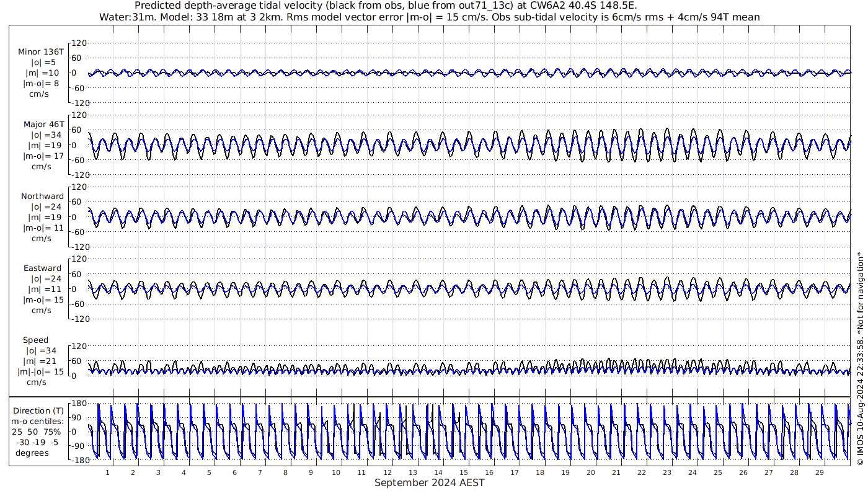The height and width of the screenshot is (496, 868).
Task: Click '|o| =34' in the Major 46T panel
Action: 46,135
